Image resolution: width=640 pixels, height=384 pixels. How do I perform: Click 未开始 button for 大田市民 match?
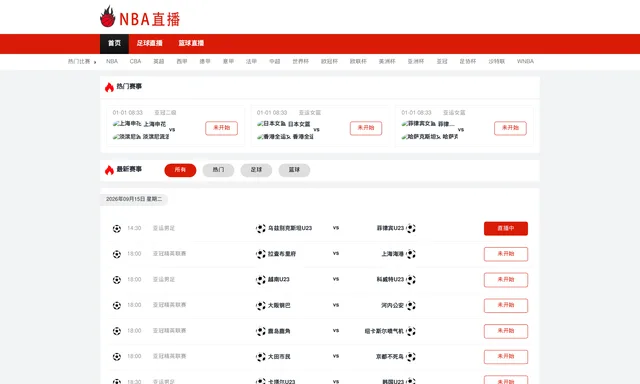point(506,357)
